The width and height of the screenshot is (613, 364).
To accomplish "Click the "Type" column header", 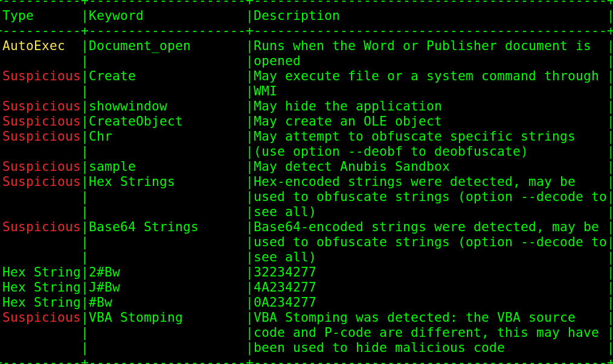I will coord(18,16).
